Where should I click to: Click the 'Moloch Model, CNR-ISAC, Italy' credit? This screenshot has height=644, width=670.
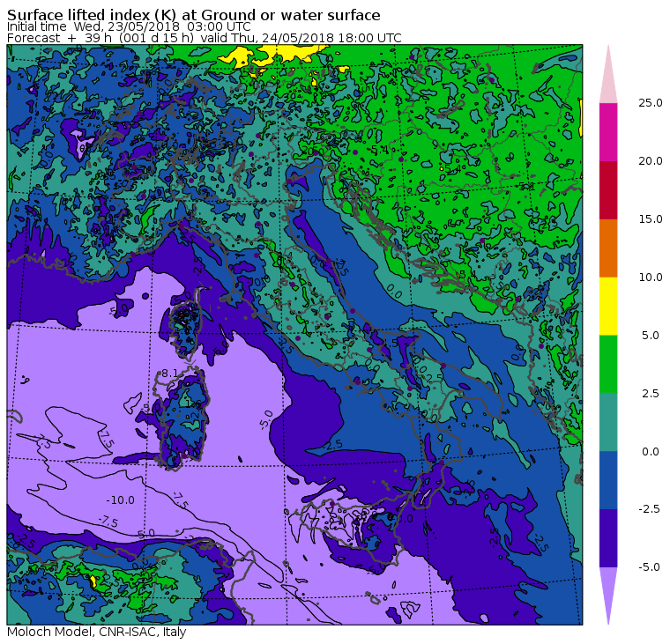click(97, 632)
